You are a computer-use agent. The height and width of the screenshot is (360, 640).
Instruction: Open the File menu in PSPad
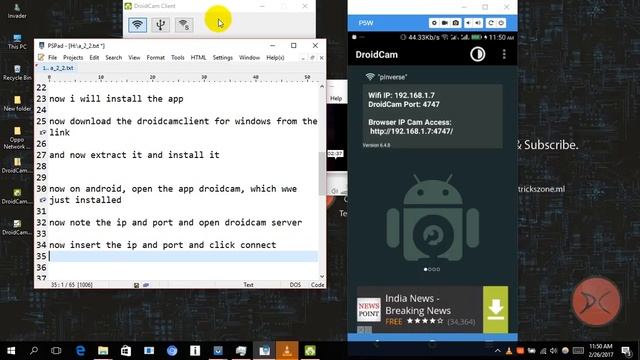(53, 58)
